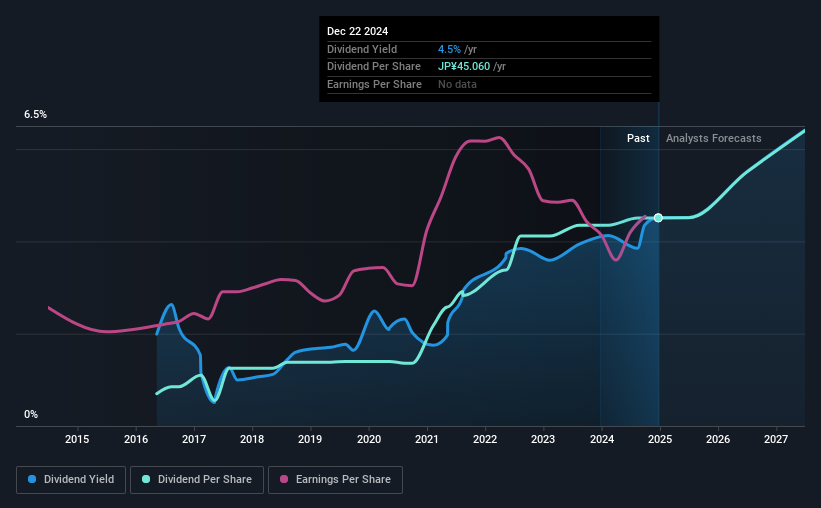This screenshot has height=508, width=821.
Task: Click the 2022 x-axis label
Action: click(485, 439)
